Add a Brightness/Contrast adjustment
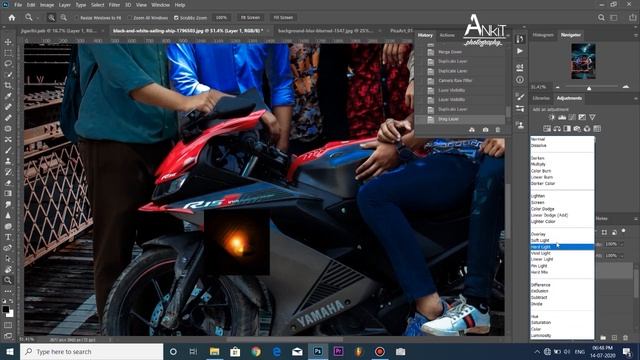The height and width of the screenshot is (360, 640). pos(552,117)
